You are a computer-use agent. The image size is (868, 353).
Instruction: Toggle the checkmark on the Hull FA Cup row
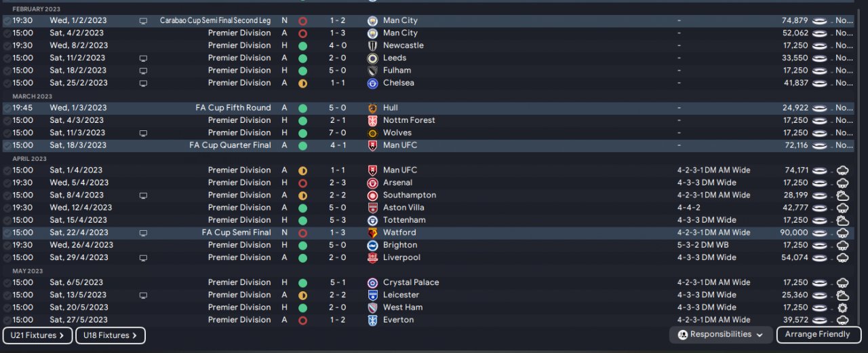point(7,109)
